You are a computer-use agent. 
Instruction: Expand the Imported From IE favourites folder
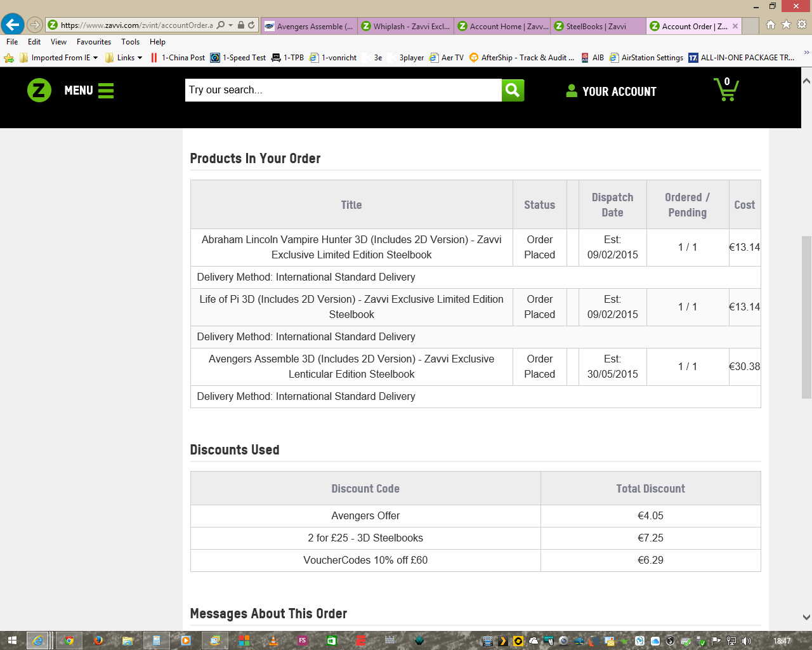pos(59,58)
